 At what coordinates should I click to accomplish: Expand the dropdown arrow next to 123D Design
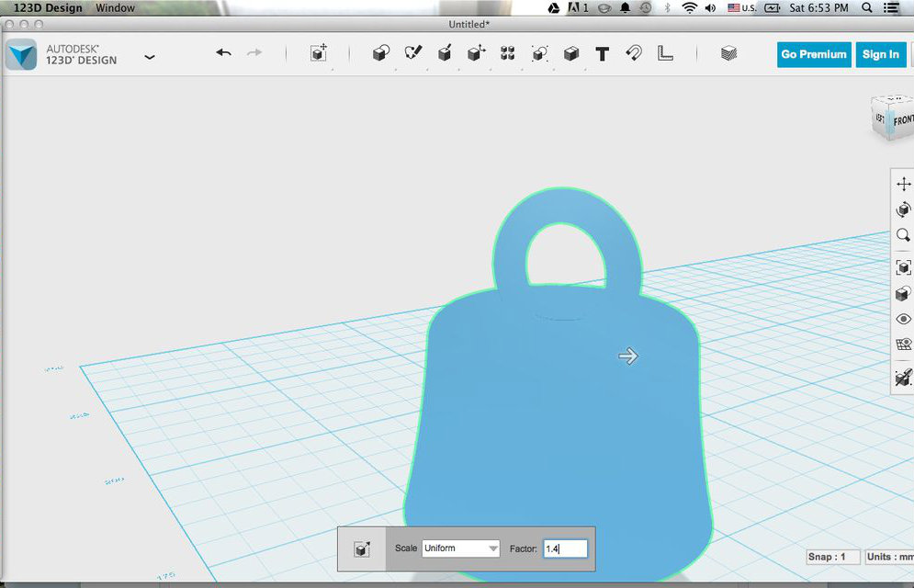tap(150, 57)
